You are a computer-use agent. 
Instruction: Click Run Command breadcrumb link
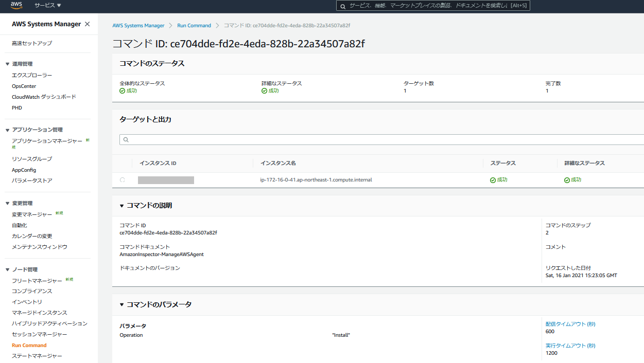[x=194, y=25]
